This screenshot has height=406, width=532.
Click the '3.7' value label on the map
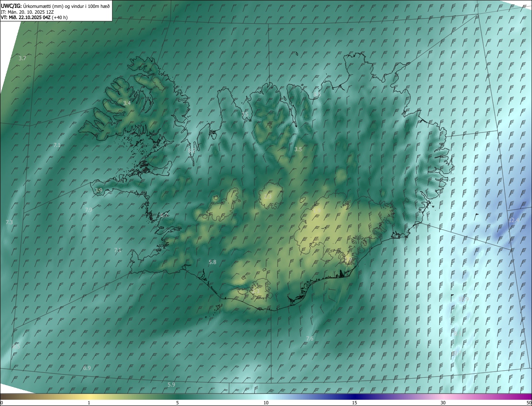22,59
